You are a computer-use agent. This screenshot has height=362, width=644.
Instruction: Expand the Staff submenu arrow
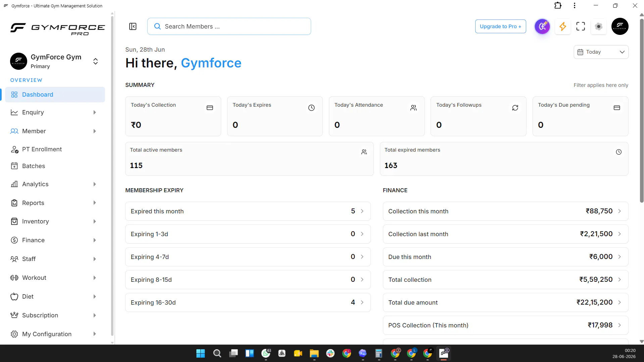[x=95, y=259]
